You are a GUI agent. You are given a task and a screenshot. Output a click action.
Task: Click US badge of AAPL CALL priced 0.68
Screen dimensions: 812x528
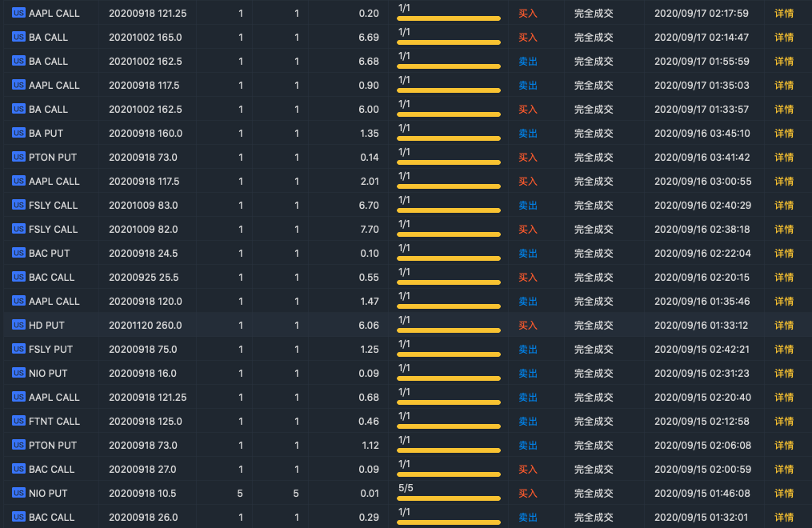tap(18, 397)
